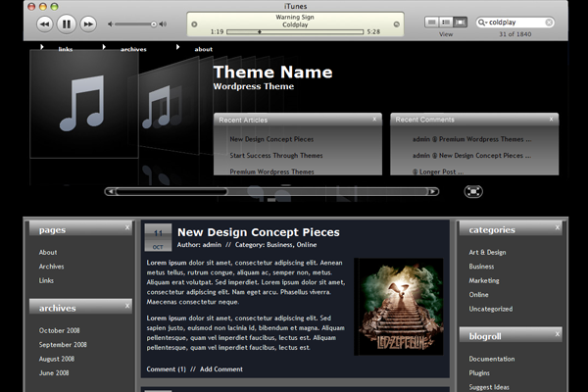Switch to grouped album view button
This screenshot has width=588, height=392.
446,23
